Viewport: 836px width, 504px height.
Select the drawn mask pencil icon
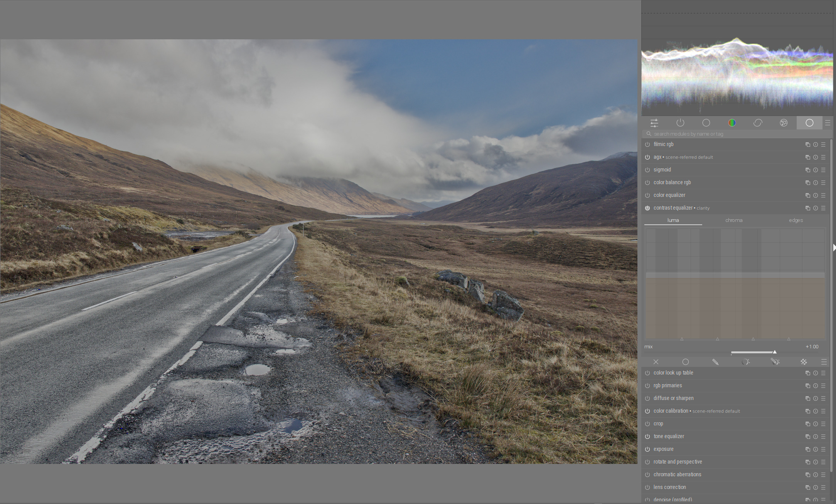715,362
